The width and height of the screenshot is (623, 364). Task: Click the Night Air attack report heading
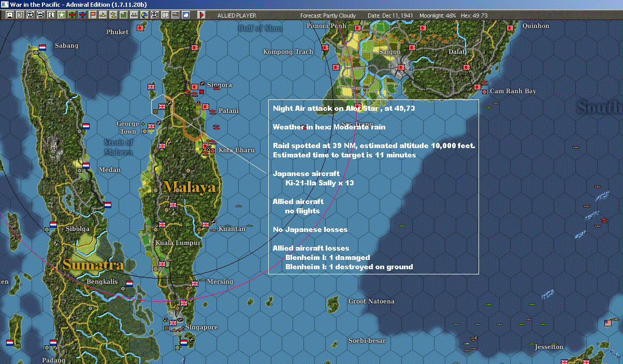pos(344,108)
